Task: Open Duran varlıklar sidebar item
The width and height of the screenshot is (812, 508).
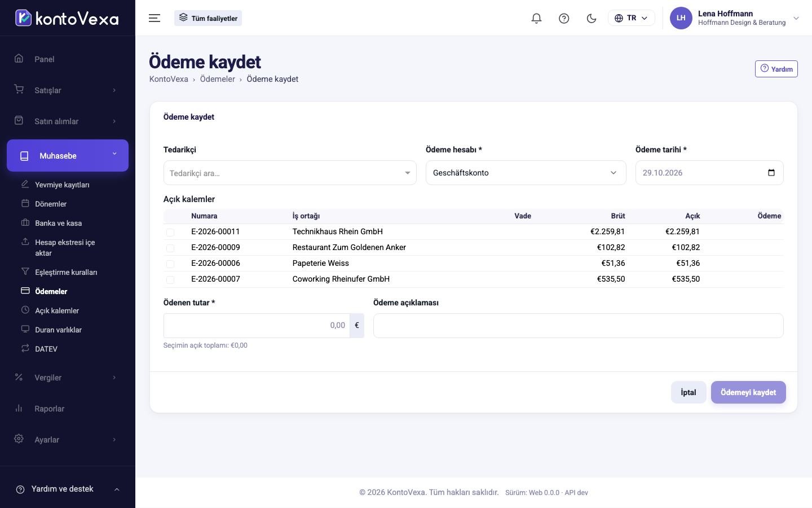Action: 58,330
